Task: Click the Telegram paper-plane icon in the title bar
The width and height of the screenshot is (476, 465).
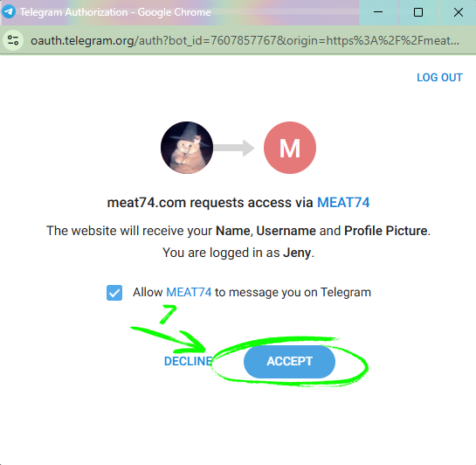Action: click(x=9, y=12)
